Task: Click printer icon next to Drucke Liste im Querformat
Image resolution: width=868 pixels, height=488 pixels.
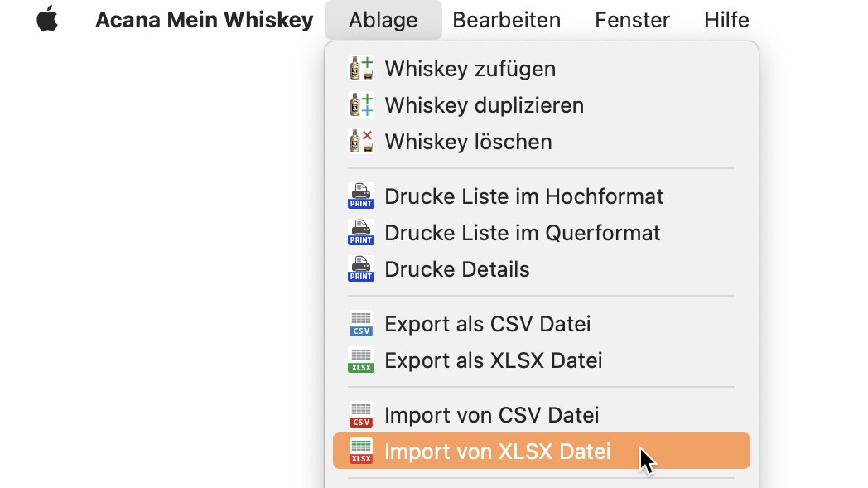Action: pyautogui.click(x=361, y=233)
